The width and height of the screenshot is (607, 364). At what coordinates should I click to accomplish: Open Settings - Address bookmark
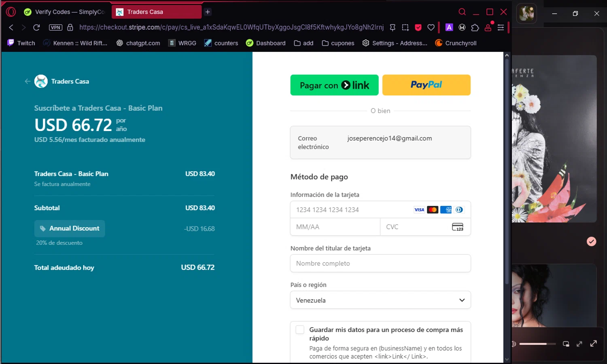click(x=395, y=43)
